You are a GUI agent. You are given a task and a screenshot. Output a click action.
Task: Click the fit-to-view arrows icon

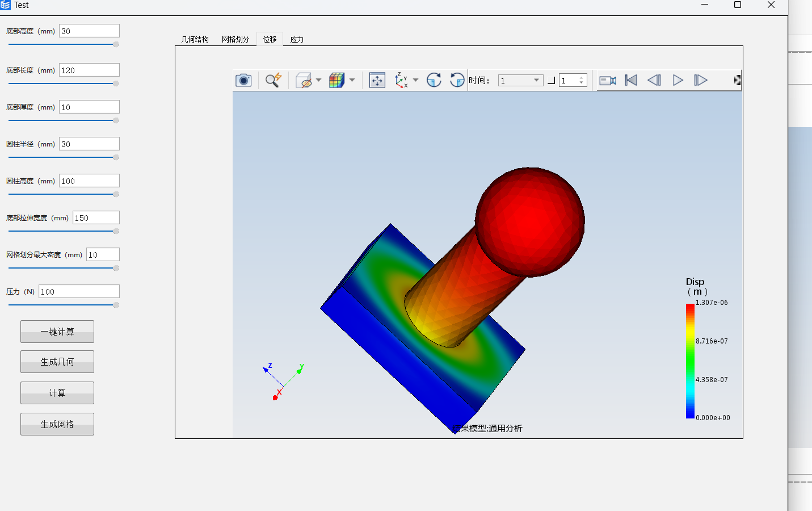377,80
